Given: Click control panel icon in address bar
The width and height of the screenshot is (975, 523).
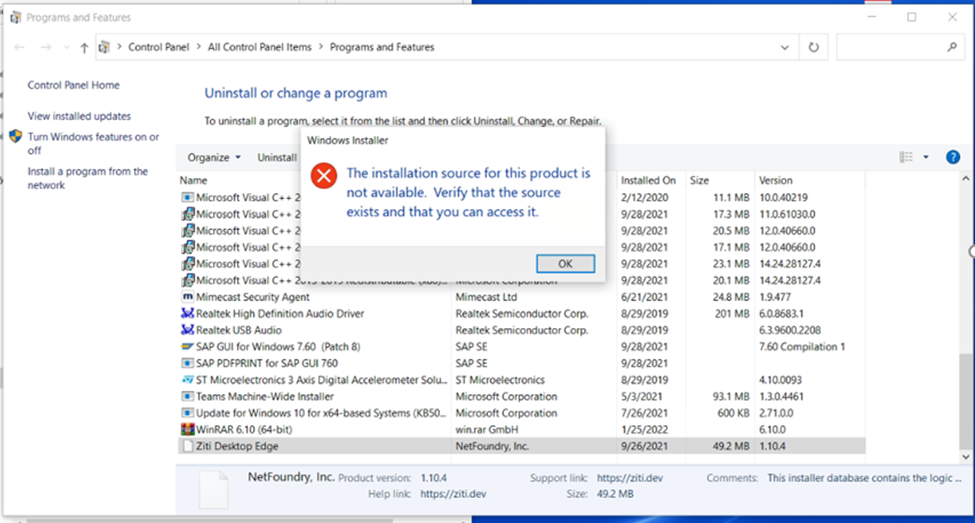Looking at the screenshot, I should (x=104, y=47).
